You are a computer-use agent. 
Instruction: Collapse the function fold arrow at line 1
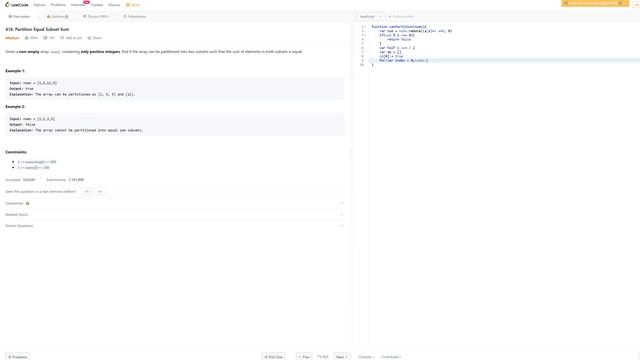click(x=365, y=27)
